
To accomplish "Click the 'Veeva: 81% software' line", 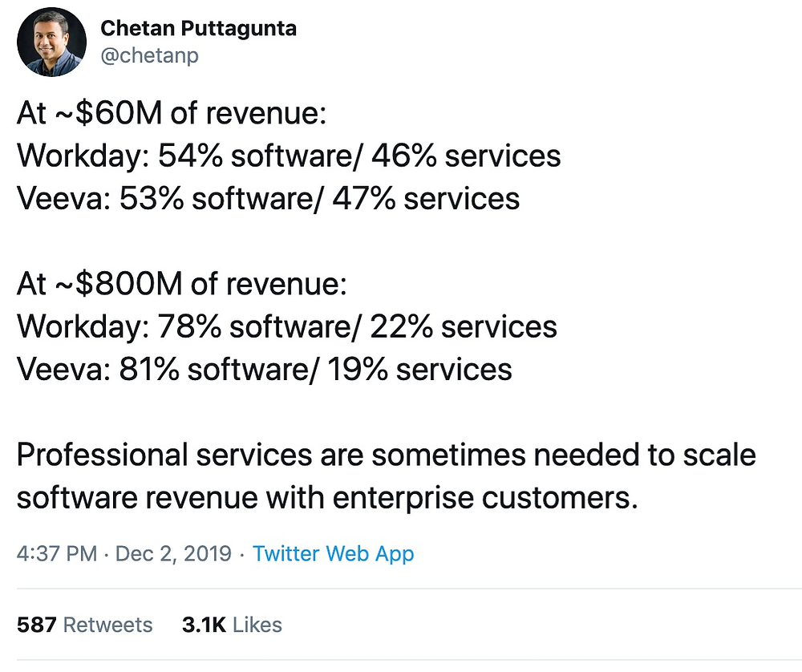I will 264,369.
